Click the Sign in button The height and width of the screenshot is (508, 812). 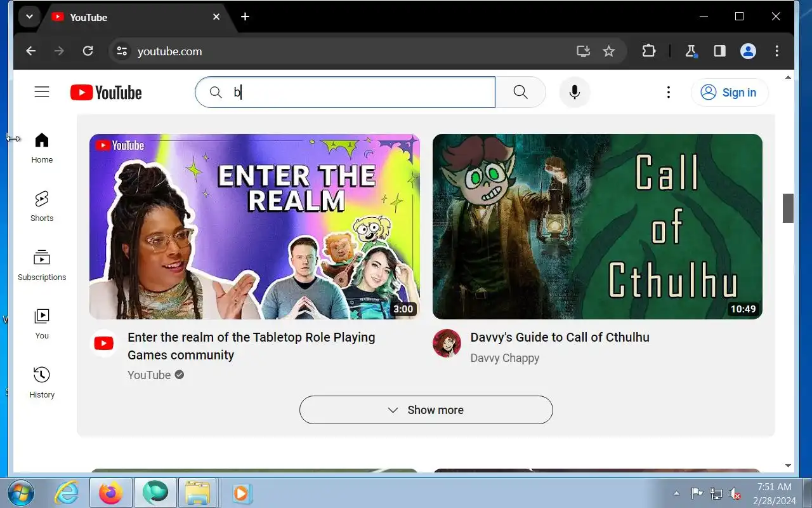[730, 93]
